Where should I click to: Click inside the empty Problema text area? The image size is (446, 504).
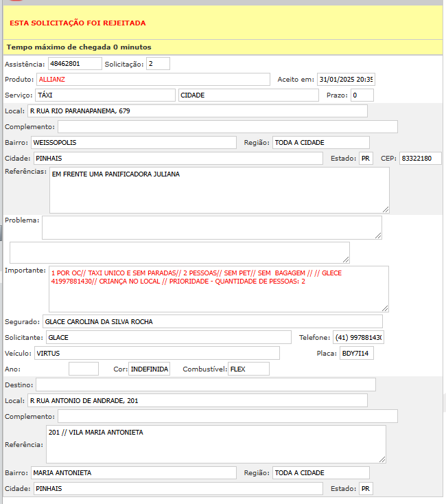pyautogui.click(x=211, y=227)
